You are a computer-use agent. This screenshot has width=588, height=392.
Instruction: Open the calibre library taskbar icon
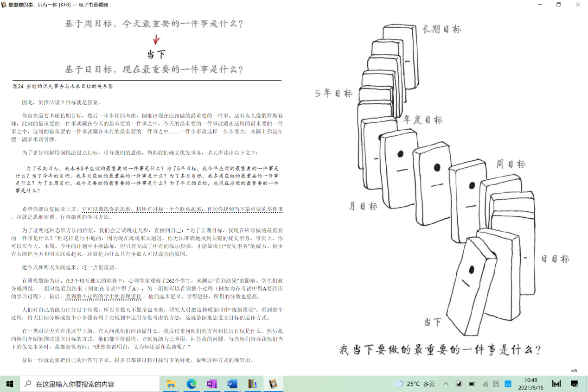(252, 384)
